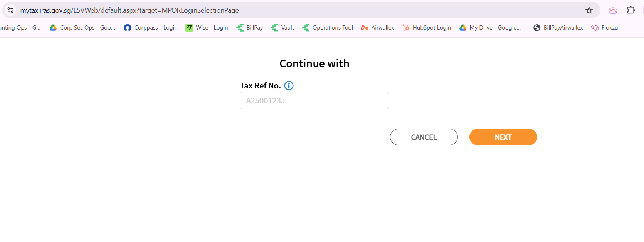Image resolution: width=644 pixels, height=242 pixels.
Task: Open the Flokzu bookmark
Action: [604, 28]
